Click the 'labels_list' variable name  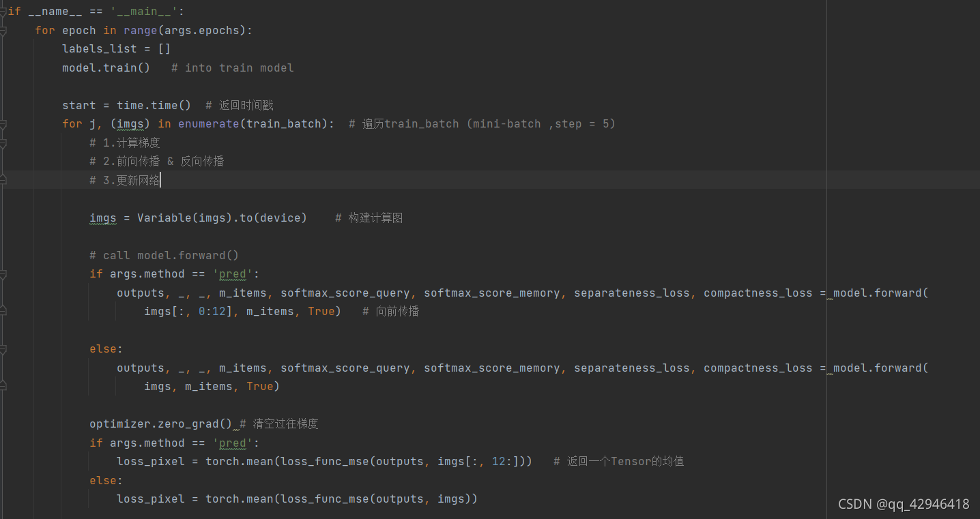point(100,49)
